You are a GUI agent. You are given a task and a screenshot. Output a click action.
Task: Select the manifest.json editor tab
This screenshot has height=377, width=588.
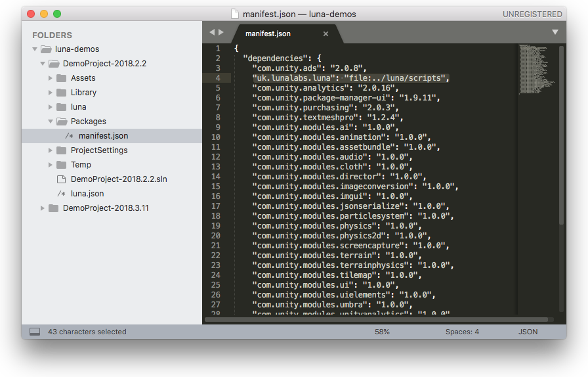pos(268,33)
